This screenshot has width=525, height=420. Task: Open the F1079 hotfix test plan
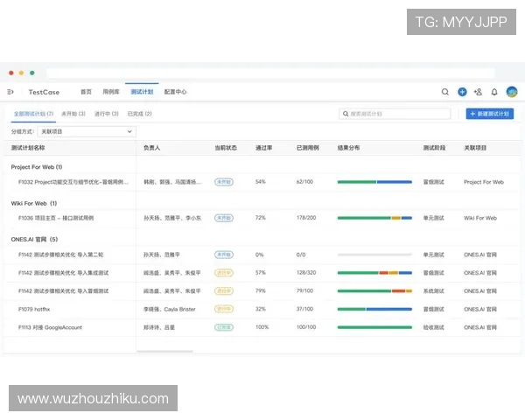click(34, 309)
